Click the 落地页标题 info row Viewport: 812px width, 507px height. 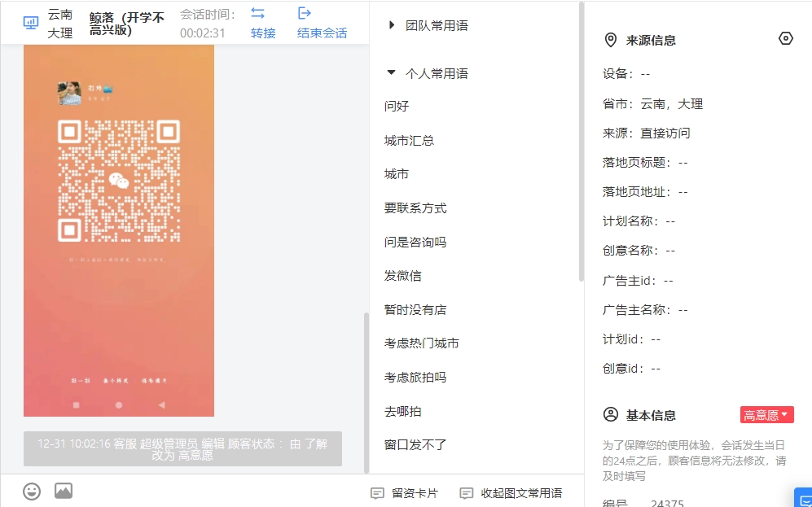pyautogui.click(x=645, y=163)
